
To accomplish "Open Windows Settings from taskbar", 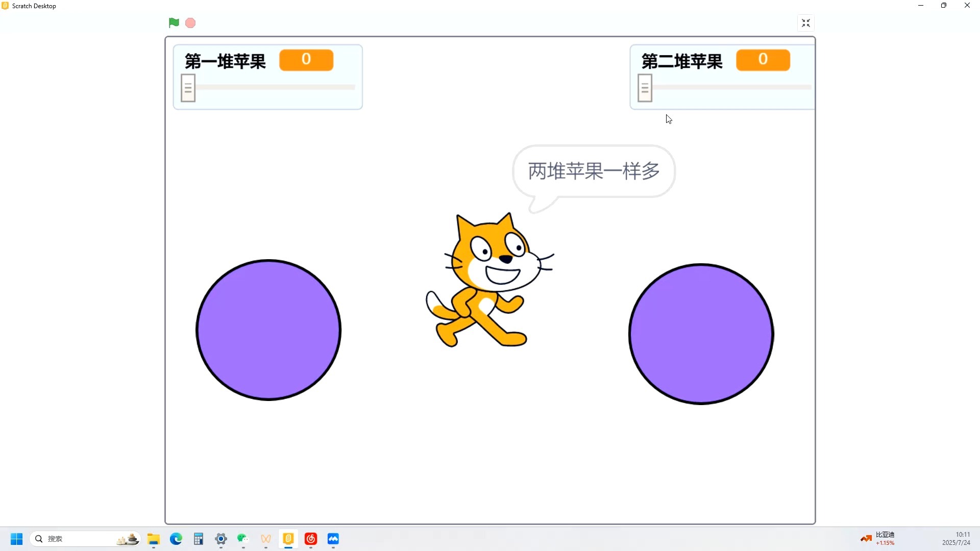I will click(x=221, y=539).
